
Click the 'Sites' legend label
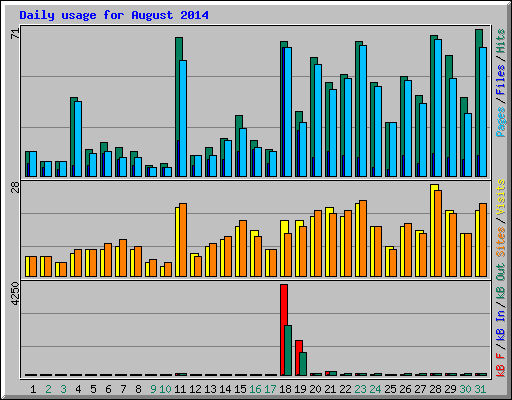pos(501,242)
